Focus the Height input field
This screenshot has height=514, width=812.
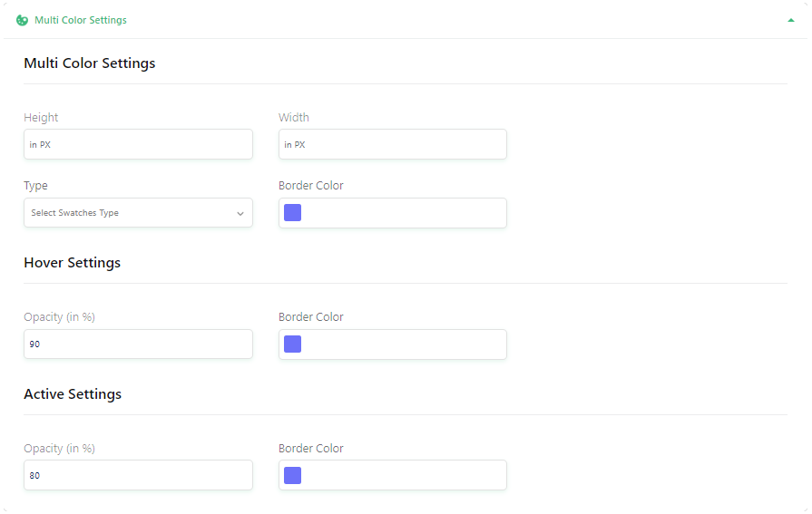point(138,144)
